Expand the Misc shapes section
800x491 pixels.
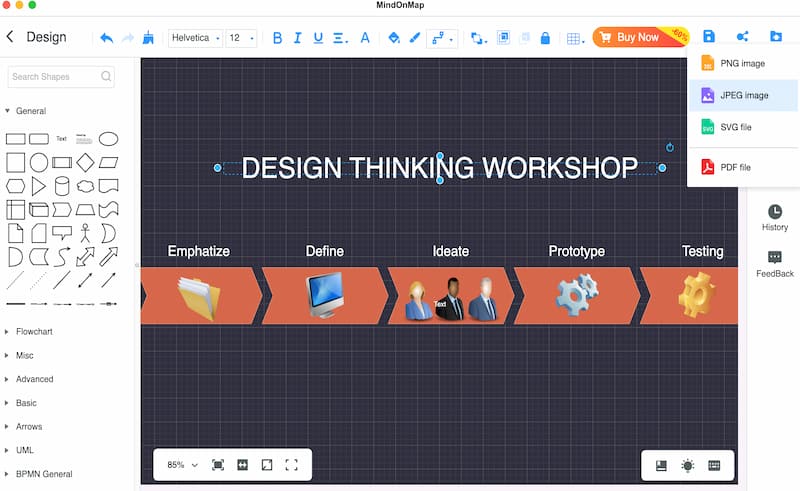(x=19, y=355)
